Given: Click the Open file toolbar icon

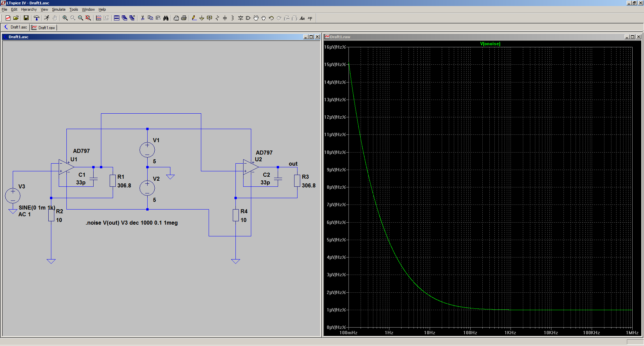Looking at the screenshot, I should (x=16, y=18).
